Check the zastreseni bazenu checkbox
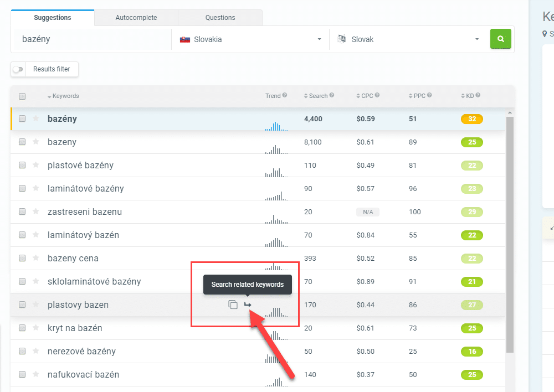The width and height of the screenshot is (554, 392). 22,212
